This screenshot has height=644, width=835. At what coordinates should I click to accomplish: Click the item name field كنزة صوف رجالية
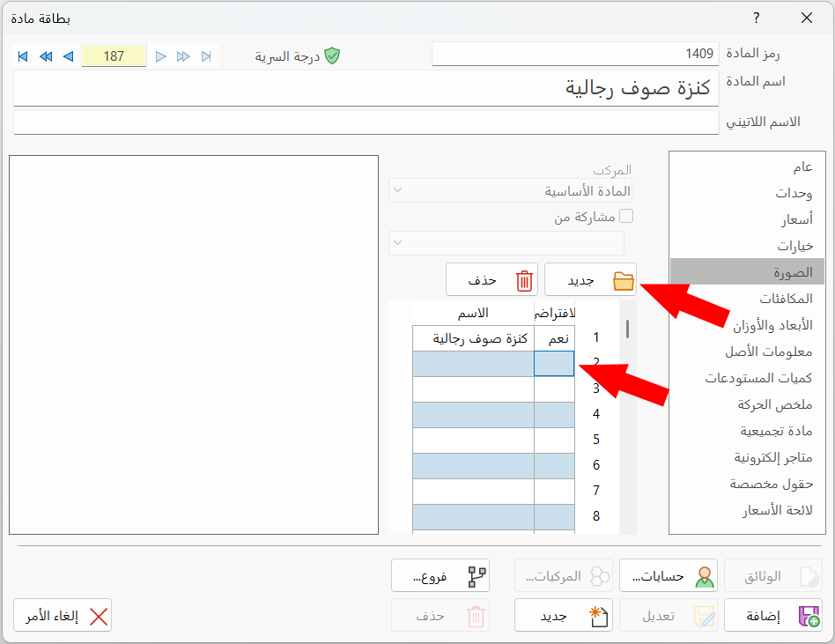[x=366, y=88]
